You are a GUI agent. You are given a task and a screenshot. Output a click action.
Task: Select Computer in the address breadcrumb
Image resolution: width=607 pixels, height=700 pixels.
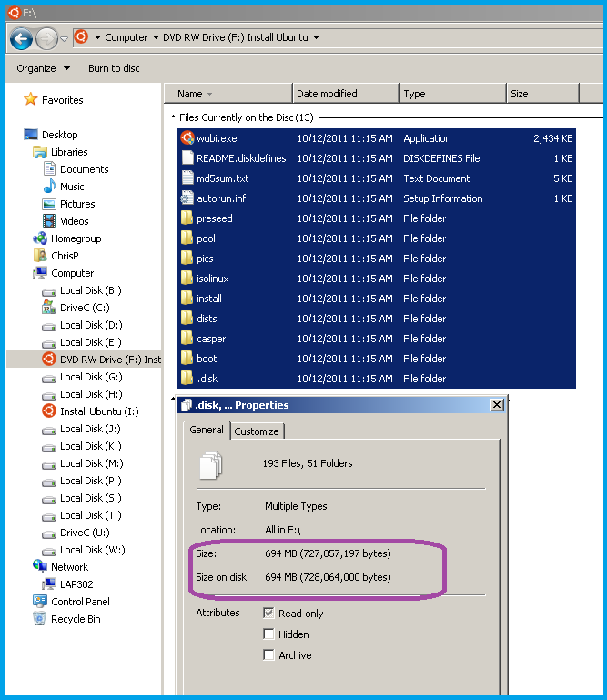click(x=126, y=37)
